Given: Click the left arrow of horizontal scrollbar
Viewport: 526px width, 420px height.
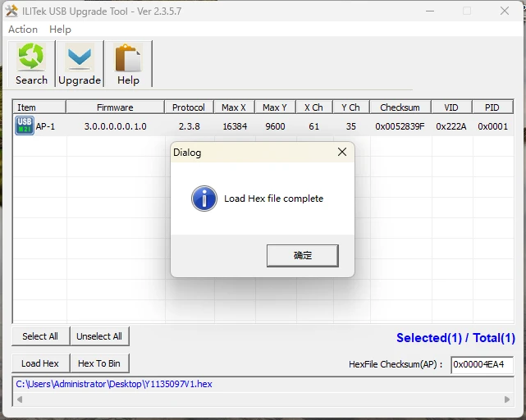Looking at the screenshot, I should [20, 399].
